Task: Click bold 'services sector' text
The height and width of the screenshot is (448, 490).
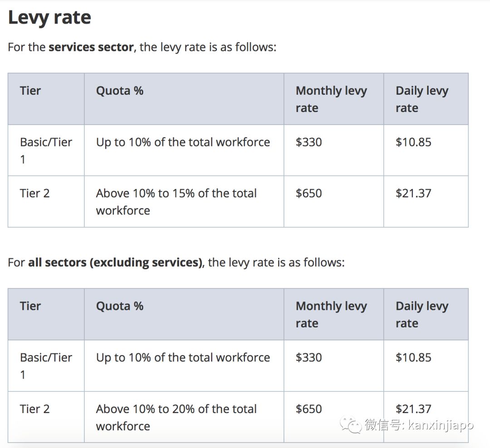Action: [x=91, y=47]
